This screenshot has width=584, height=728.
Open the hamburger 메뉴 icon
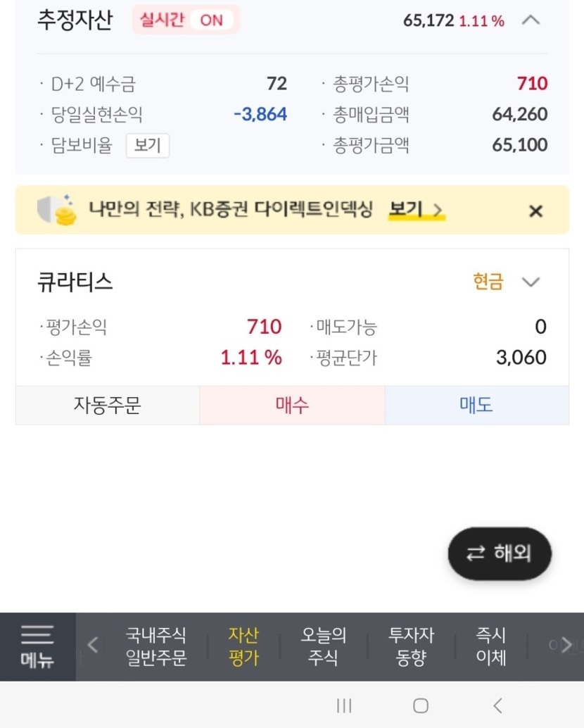point(37,646)
